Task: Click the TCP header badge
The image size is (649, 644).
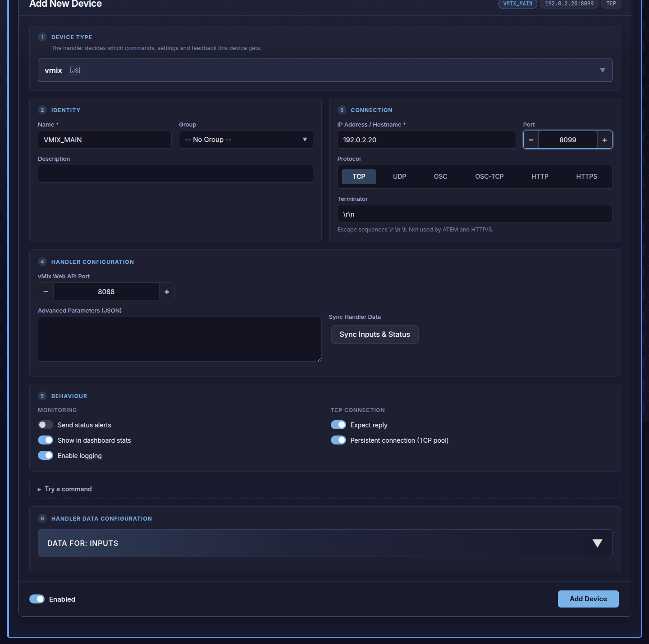Action: pos(611,4)
